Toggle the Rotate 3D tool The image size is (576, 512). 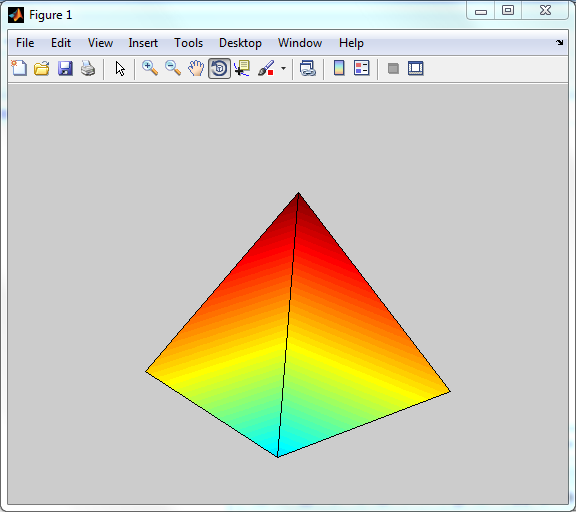click(219, 68)
